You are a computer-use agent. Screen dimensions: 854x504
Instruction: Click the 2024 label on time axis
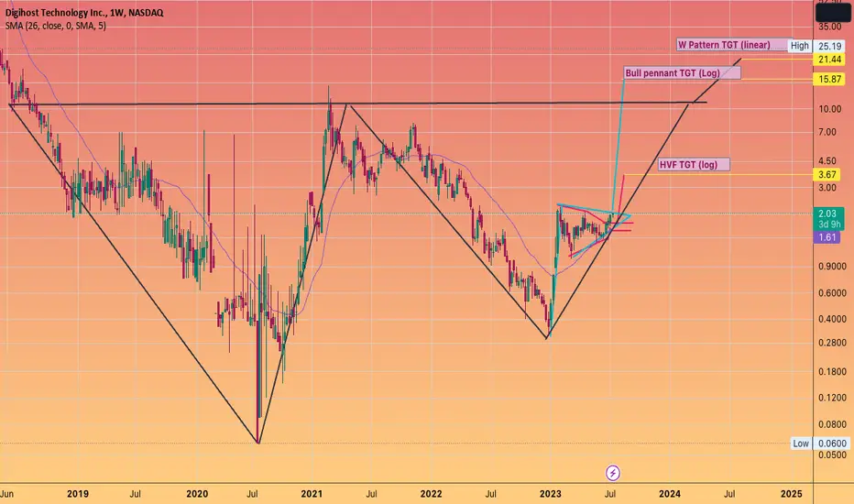click(x=670, y=494)
